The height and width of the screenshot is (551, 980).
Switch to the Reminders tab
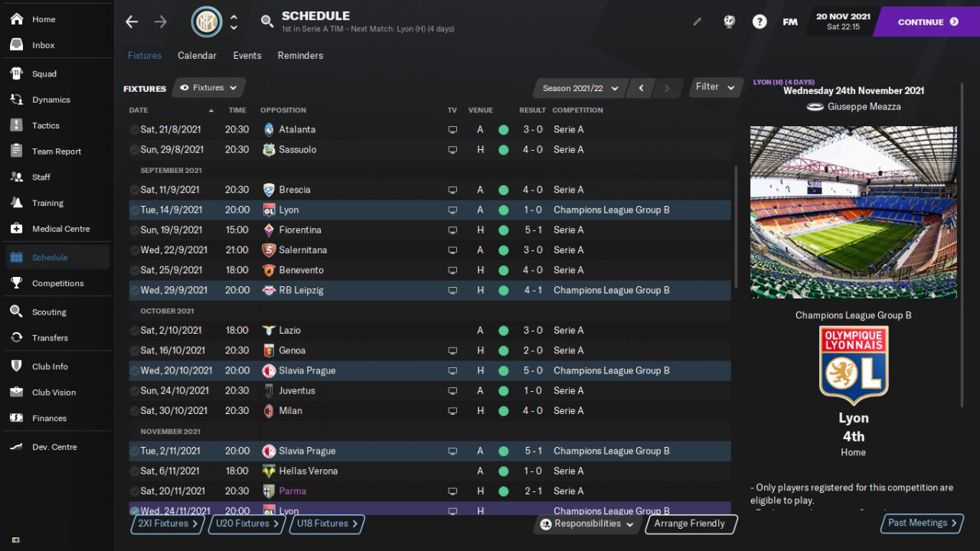pyautogui.click(x=300, y=55)
